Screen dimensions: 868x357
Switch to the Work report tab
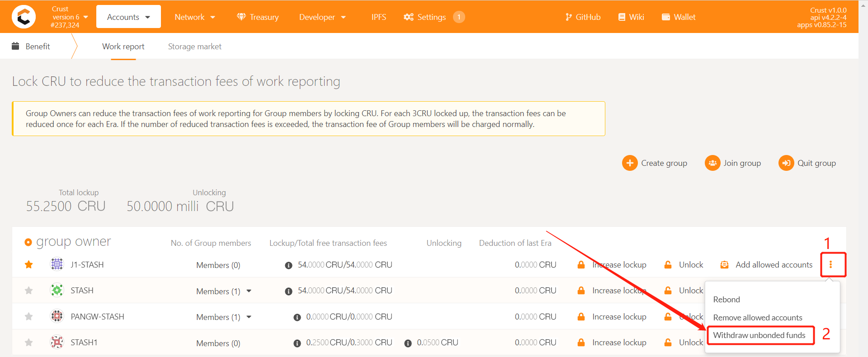[123, 47]
